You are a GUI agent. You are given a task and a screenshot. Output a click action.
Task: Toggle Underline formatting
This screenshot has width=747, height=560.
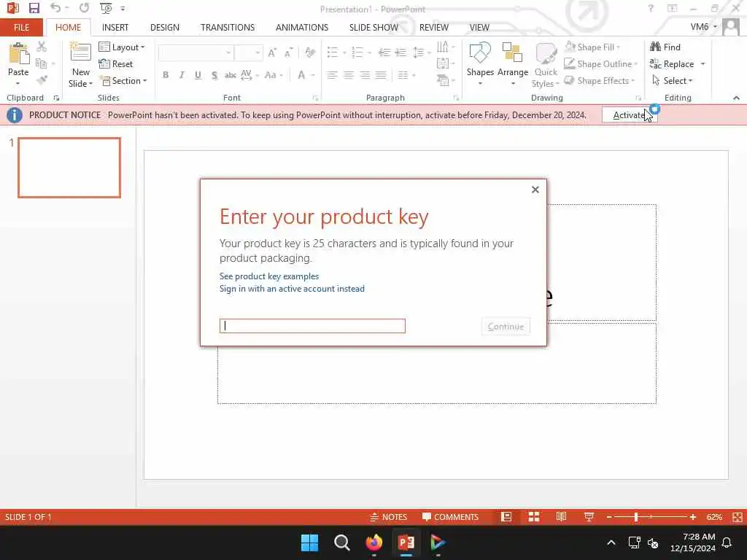(198, 75)
